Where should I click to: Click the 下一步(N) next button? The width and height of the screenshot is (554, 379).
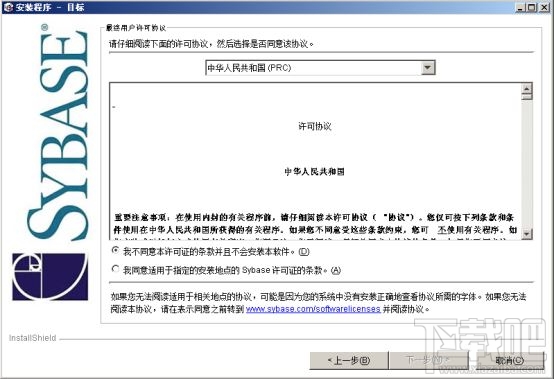tap(428, 360)
